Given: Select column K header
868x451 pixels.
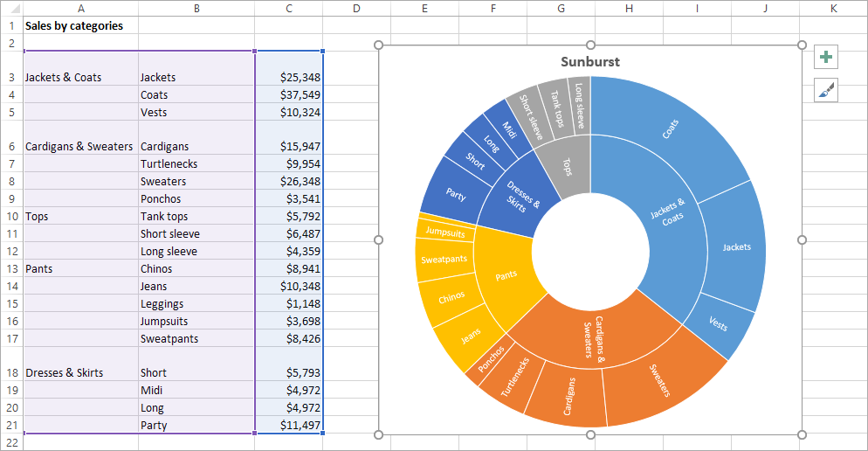Looking at the screenshot, I should tap(833, 8).
